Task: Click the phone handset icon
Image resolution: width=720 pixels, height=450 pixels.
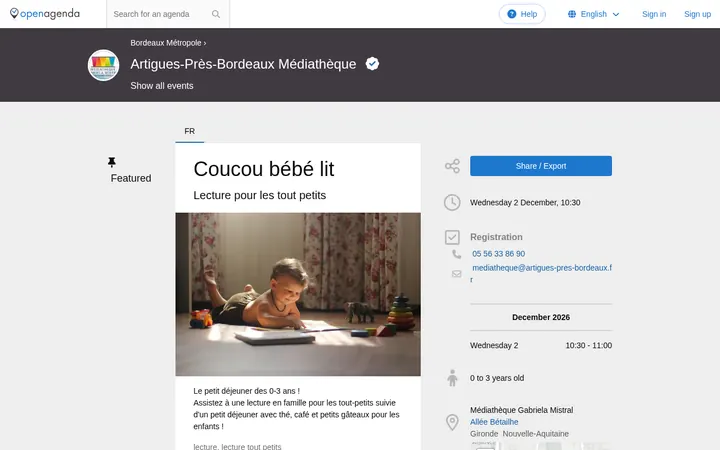Action: tap(456, 254)
